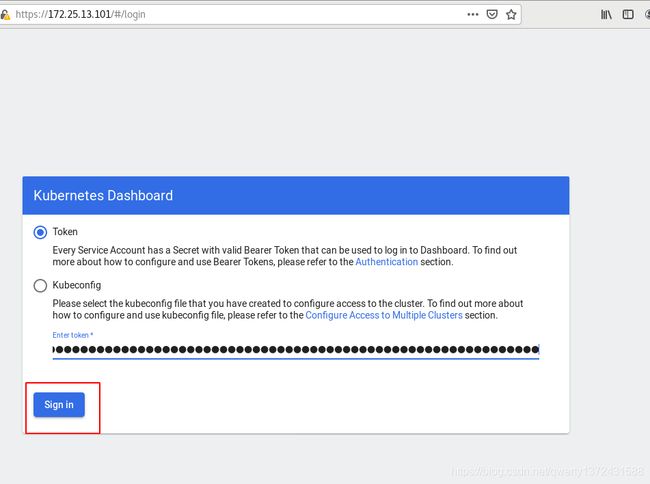Click the address bar URL text
The height and width of the screenshot is (484, 650).
coord(80,15)
